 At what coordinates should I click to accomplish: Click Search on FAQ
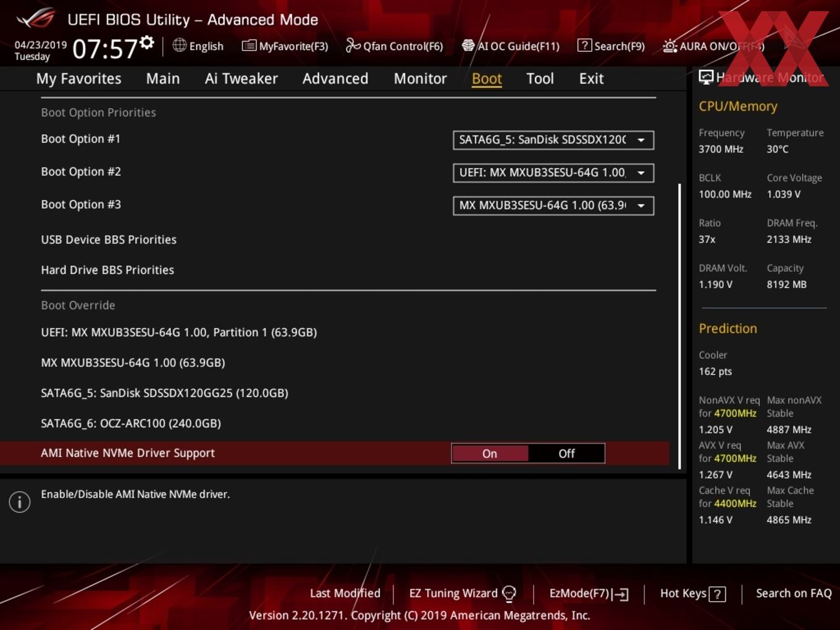(x=794, y=594)
